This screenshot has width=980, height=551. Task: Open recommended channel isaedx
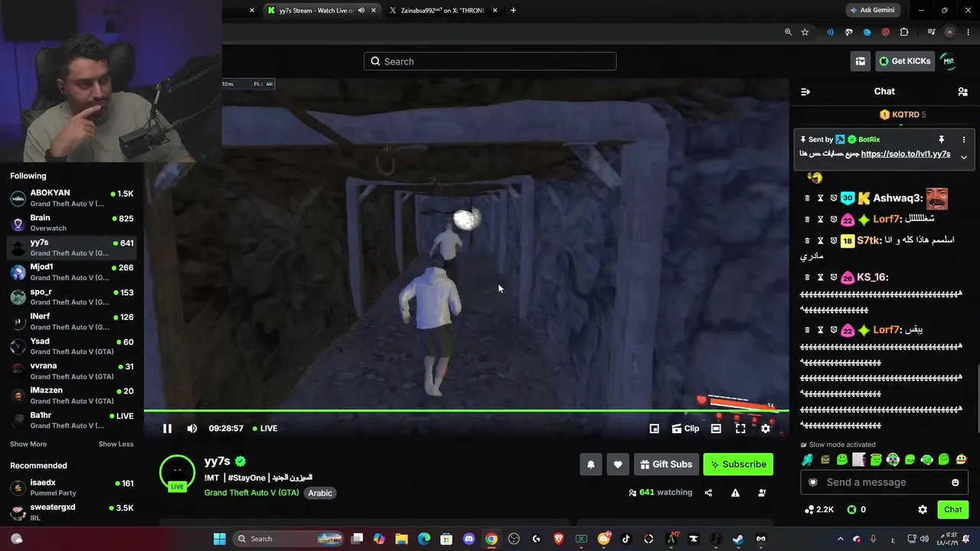point(72,487)
